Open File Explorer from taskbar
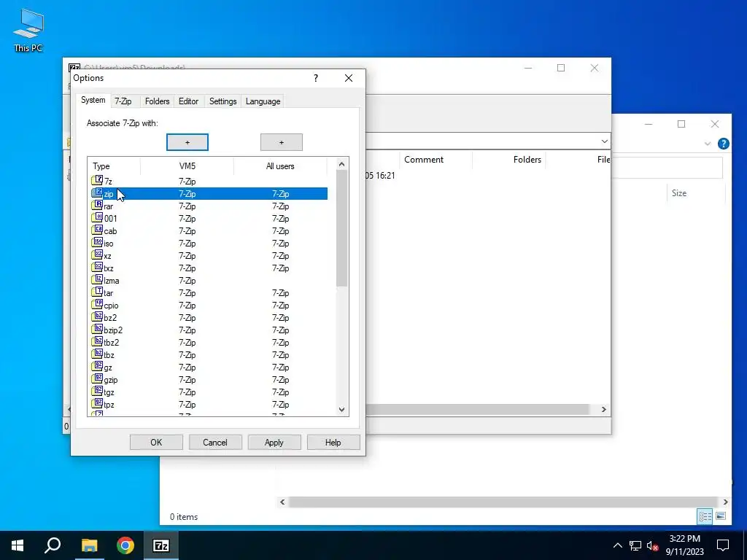Viewport: 747px width, 560px height. 89,545
